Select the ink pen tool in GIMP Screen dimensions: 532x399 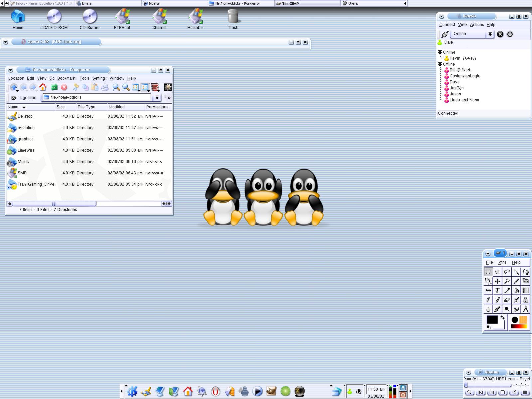pos(497,309)
